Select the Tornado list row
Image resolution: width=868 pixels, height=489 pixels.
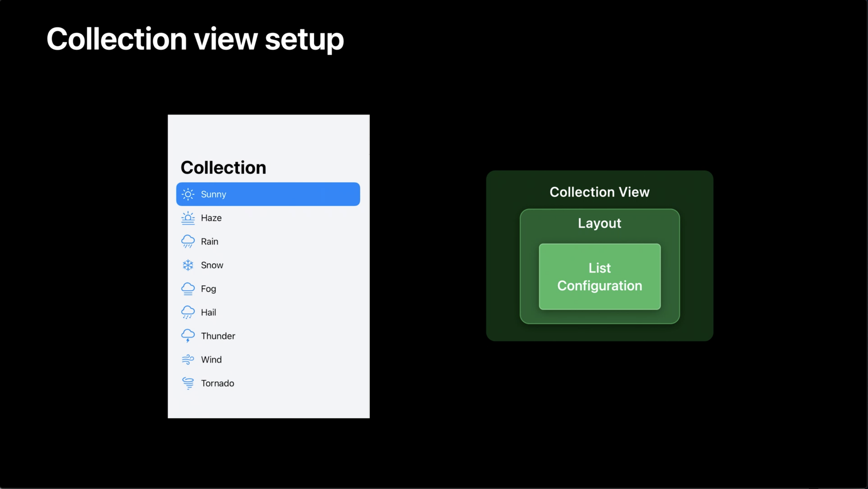[x=268, y=383]
